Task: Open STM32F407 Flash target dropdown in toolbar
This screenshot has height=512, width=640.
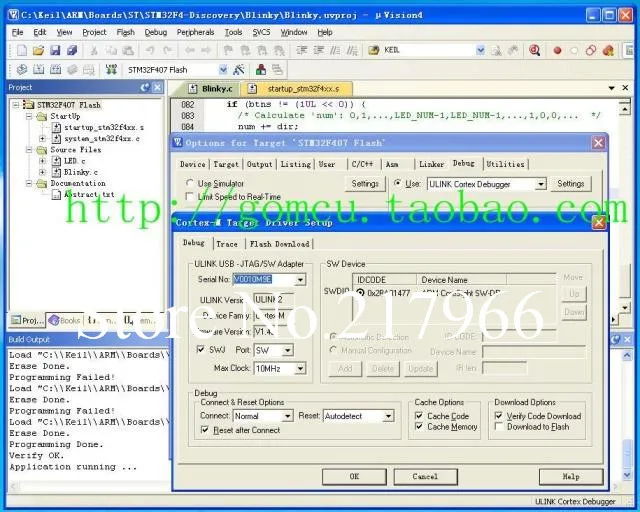Action: [x=223, y=70]
